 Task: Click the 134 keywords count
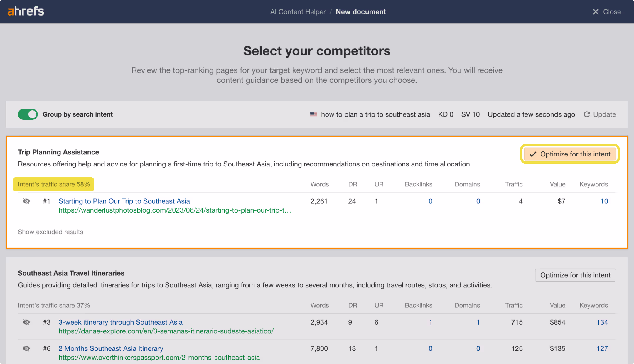(x=602, y=322)
